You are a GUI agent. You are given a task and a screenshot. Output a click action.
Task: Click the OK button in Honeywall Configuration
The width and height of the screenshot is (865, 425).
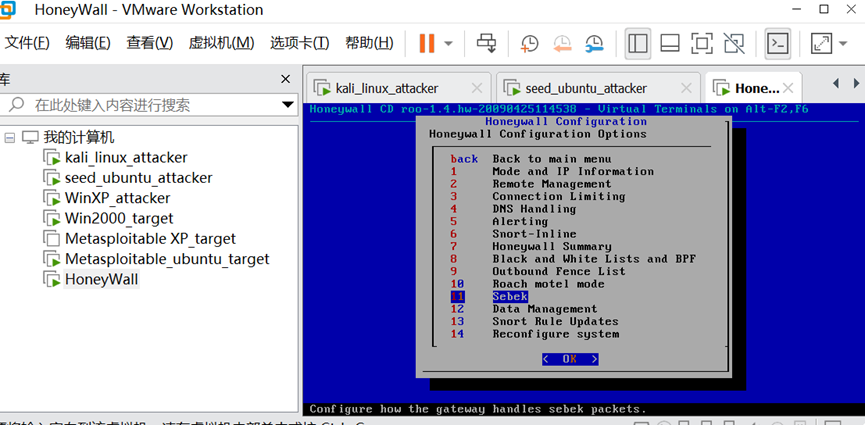click(570, 359)
